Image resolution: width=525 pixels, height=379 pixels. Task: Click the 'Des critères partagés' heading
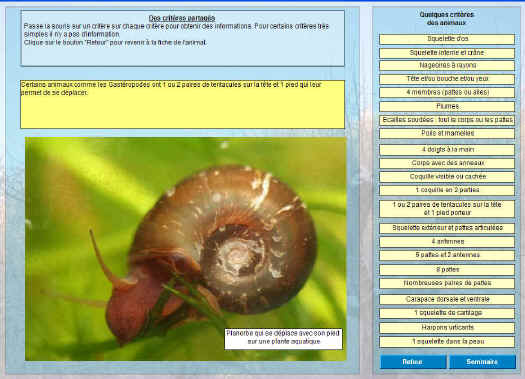(182, 18)
